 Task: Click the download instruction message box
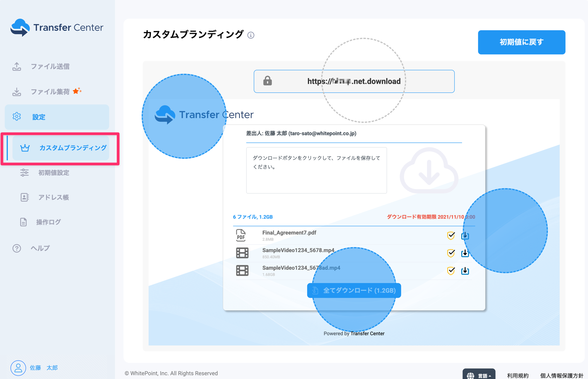tap(316, 170)
